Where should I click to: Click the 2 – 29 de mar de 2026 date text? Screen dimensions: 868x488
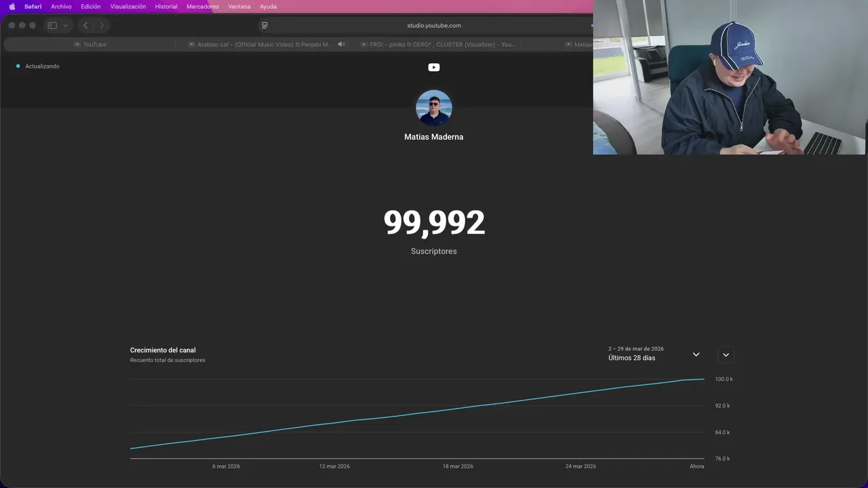click(636, 349)
